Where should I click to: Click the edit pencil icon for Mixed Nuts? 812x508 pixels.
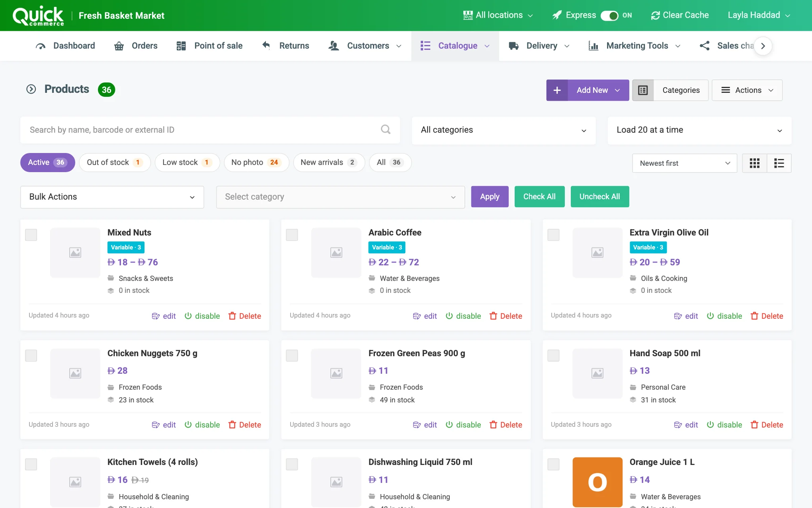(156, 316)
